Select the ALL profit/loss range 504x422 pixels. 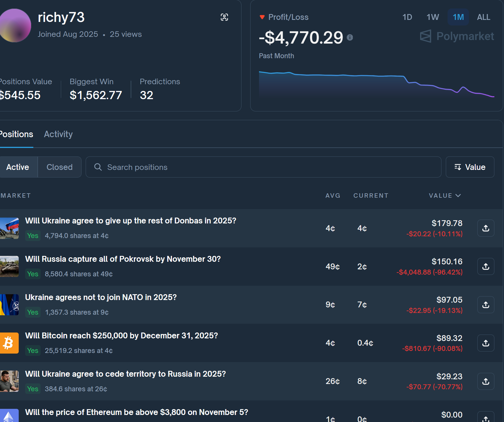(x=484, y=17)
